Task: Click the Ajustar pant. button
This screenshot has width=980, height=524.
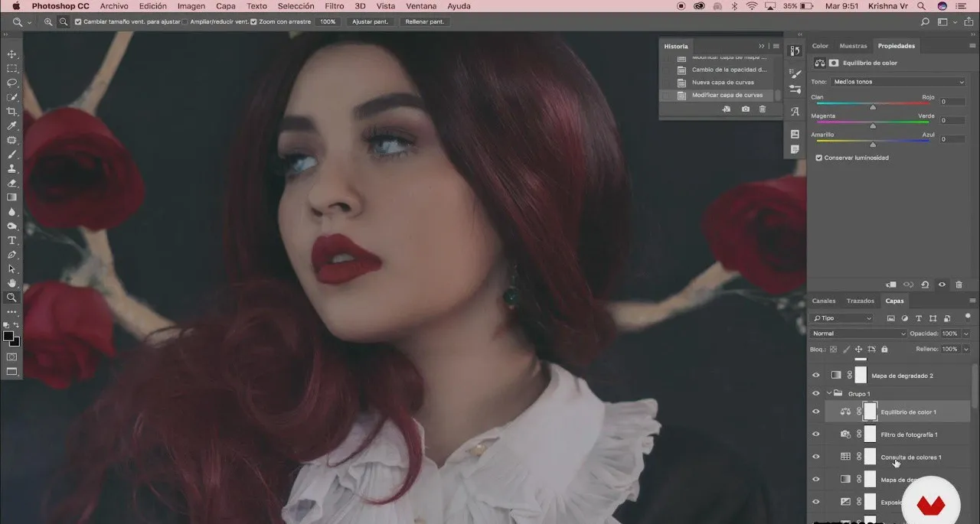Action: coord(371,21)
